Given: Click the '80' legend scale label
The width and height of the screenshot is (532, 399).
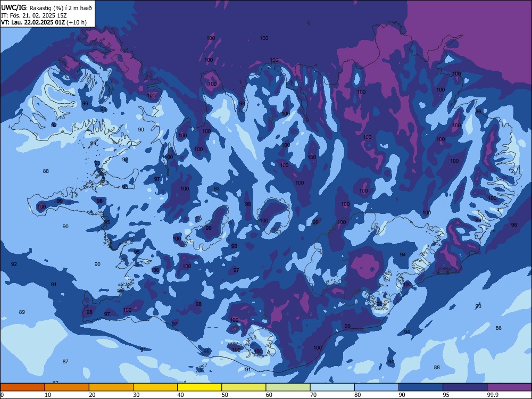Looking at the screenshot, I should (358, 395).
